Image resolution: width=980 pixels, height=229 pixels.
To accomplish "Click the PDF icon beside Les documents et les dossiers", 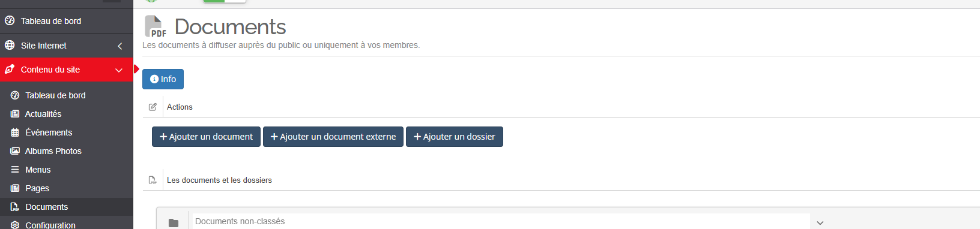I will click(x=153, y=180).
